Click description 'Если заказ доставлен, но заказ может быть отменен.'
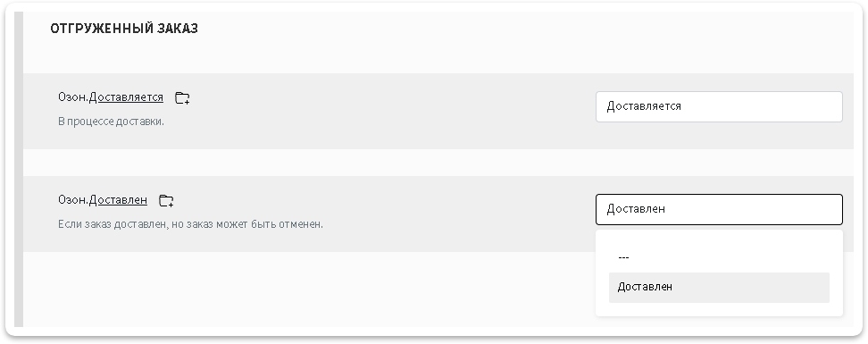Screen dimensions: 868x344 coord(190,224)
